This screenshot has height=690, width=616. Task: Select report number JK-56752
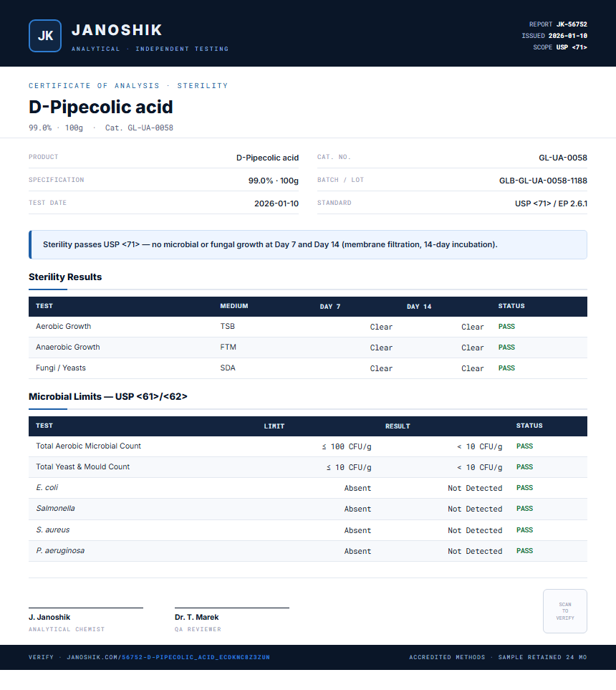coord(572,24)
